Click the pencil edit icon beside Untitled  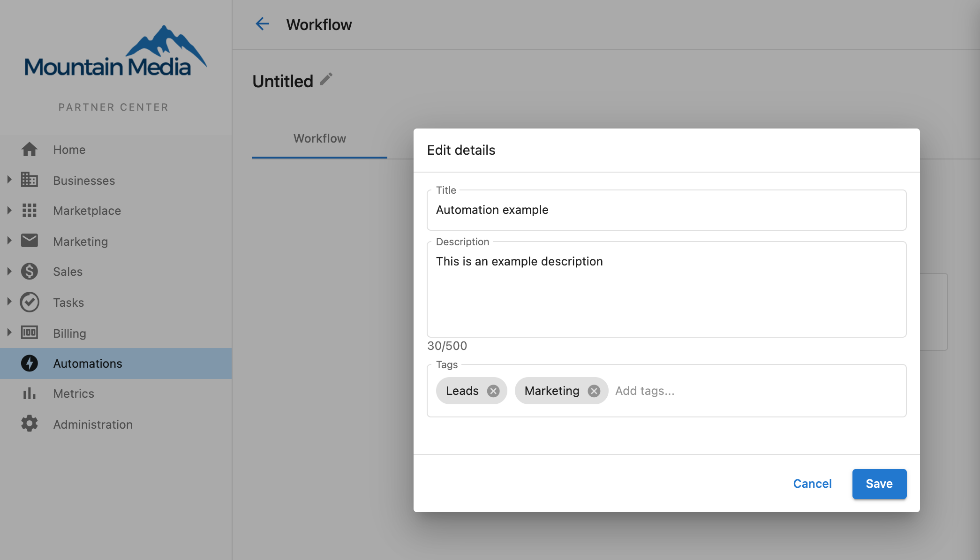coord(326,79)
